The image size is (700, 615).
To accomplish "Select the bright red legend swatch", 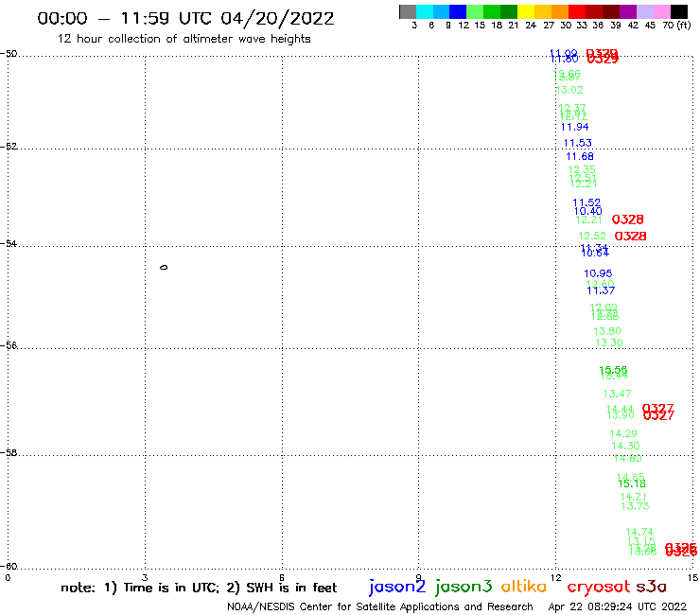I will (x=577, y=11).
